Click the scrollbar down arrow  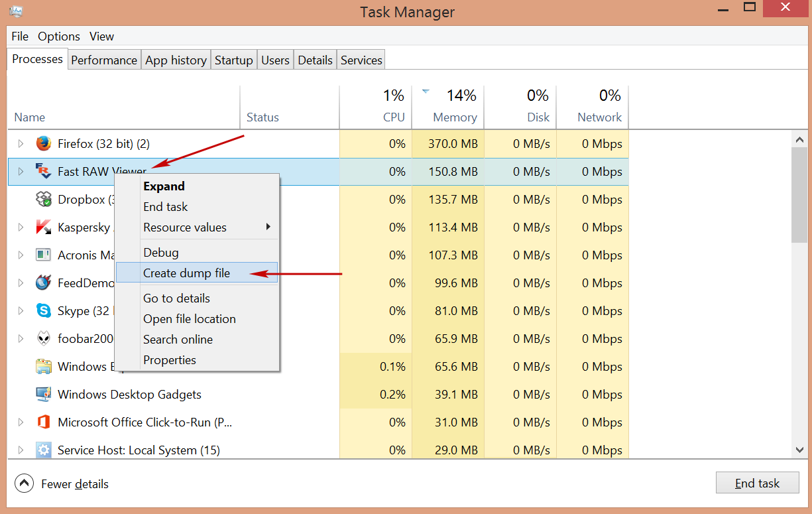(799, 450)
